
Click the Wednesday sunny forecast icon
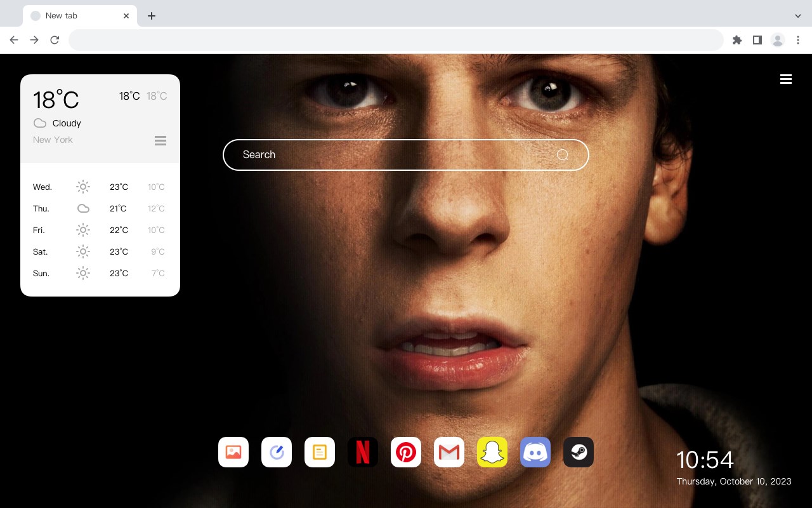click(83, 187)
